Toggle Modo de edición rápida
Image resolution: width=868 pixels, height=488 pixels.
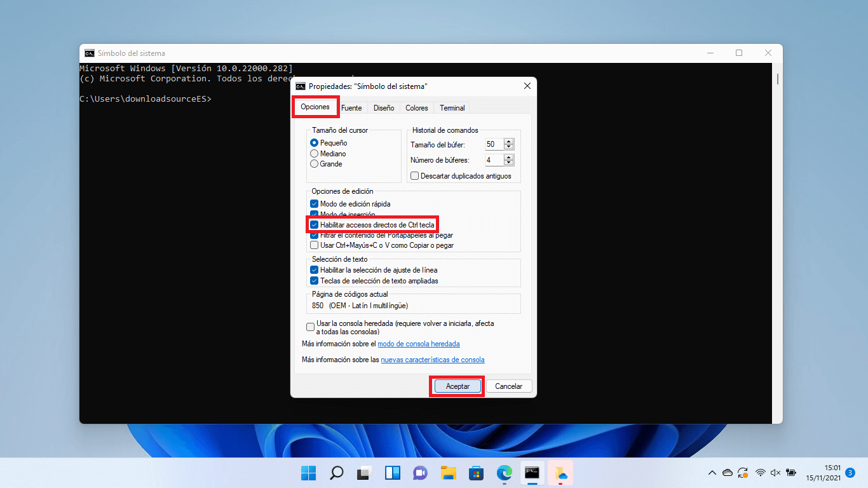tap(314, 204)
